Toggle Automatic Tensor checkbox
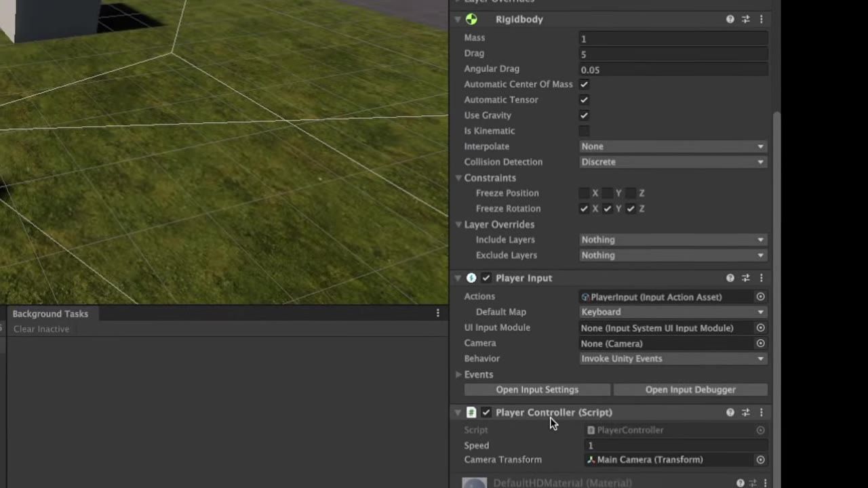This screenshot has height=488, width=868. [584, 100]
